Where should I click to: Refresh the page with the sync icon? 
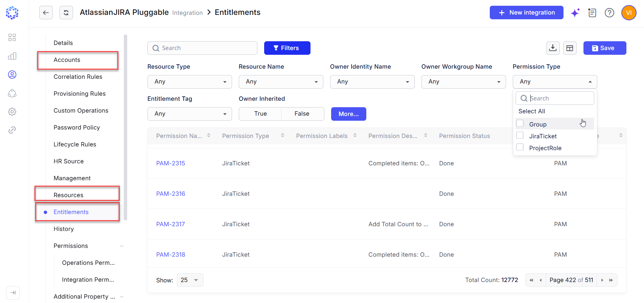(x=66, y=13)
